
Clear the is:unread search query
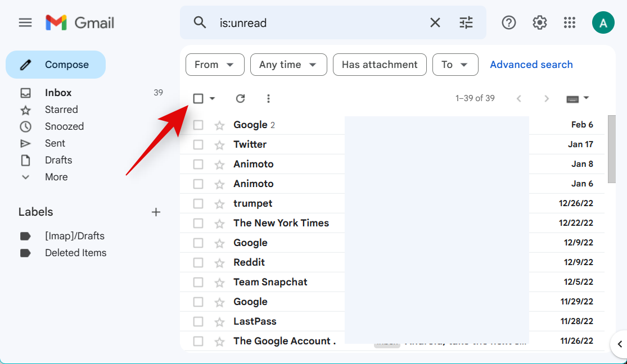pos(435,22)
